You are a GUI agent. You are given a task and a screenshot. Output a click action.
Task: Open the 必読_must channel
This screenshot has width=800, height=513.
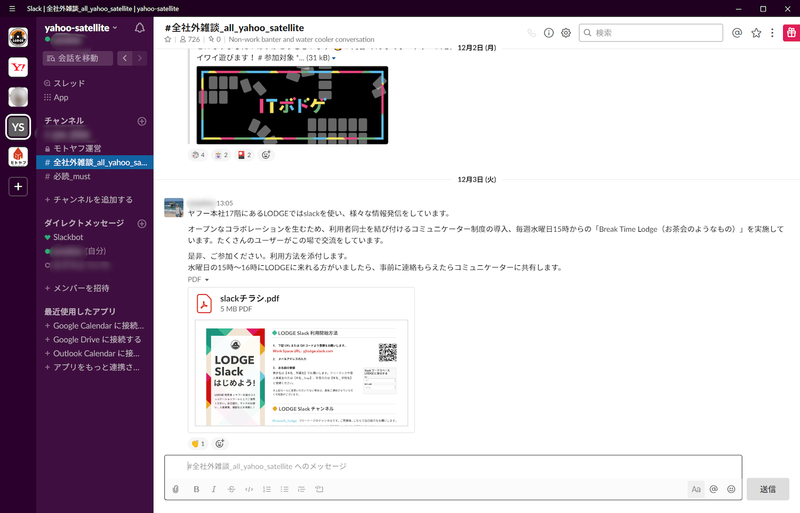tap(68, 177)
